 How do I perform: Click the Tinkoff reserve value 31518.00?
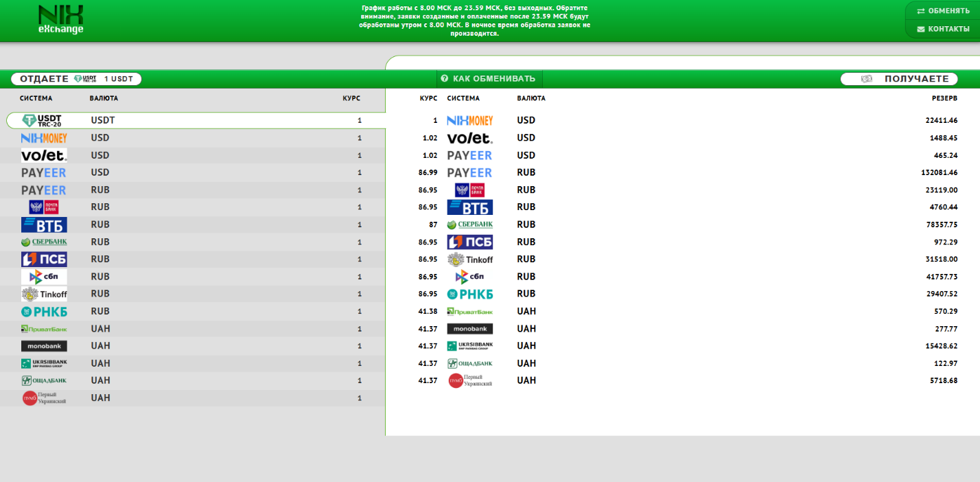coord(941,260)
